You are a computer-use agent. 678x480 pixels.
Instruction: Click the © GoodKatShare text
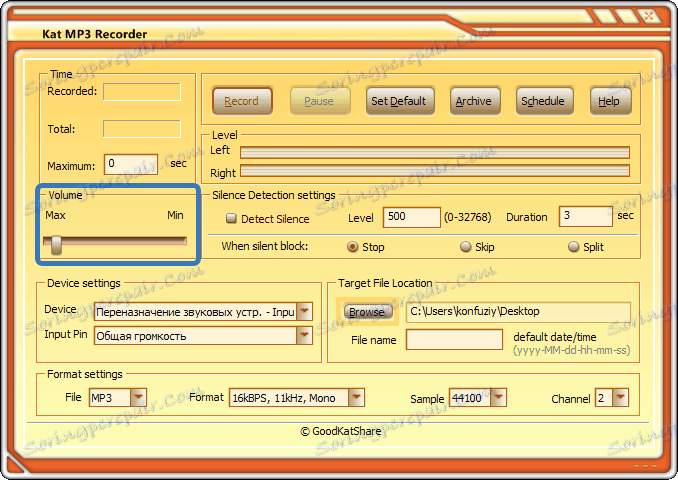tap(341, 431)
